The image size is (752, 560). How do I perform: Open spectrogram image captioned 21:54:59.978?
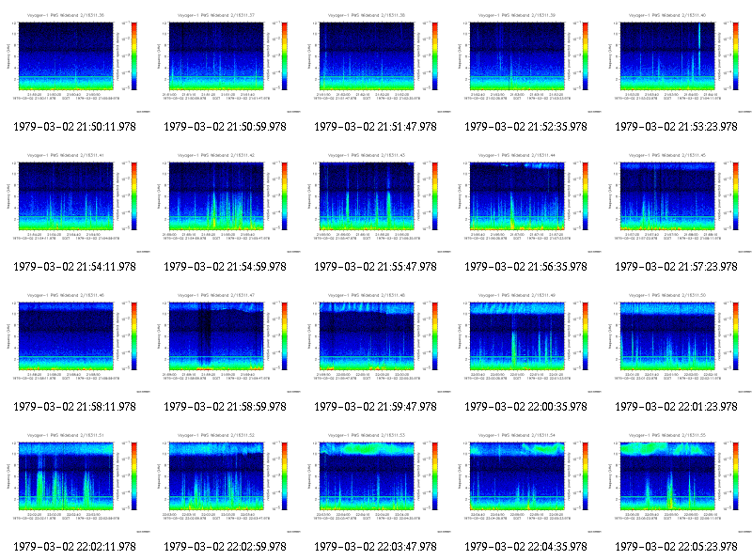(x=226, y=202)
